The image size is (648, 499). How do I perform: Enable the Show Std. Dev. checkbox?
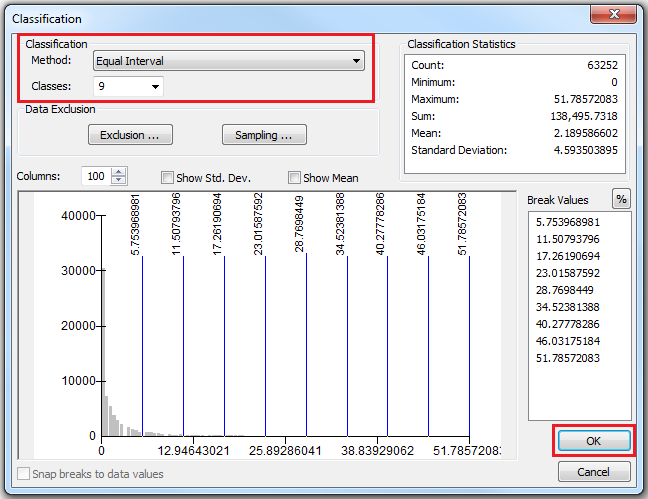coord(167,178)
